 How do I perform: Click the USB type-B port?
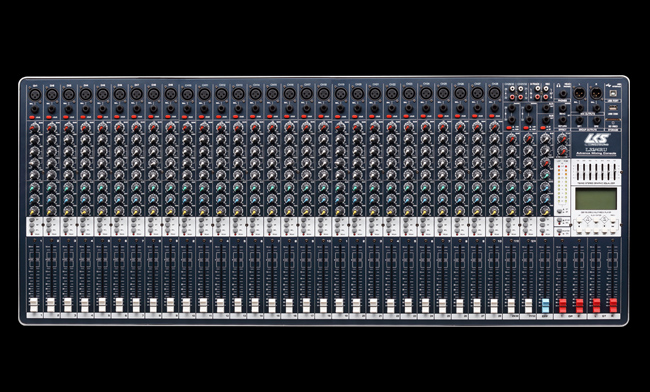click(x=613, y=93)
